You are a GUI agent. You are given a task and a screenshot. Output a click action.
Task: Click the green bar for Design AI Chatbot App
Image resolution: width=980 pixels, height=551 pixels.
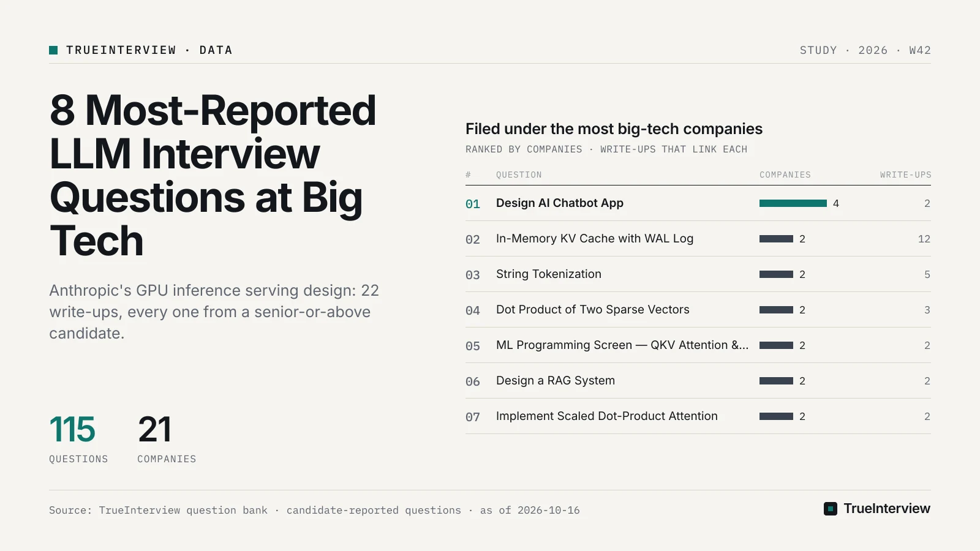point(793,203)
